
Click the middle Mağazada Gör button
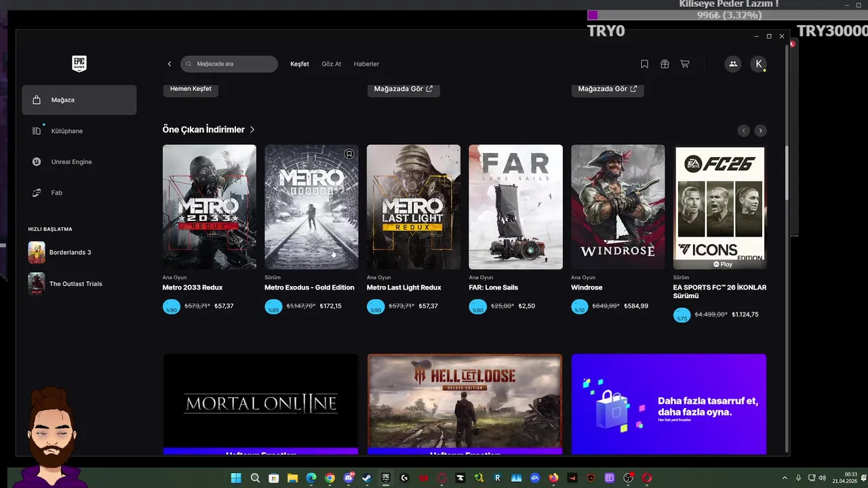click(403, 89)
